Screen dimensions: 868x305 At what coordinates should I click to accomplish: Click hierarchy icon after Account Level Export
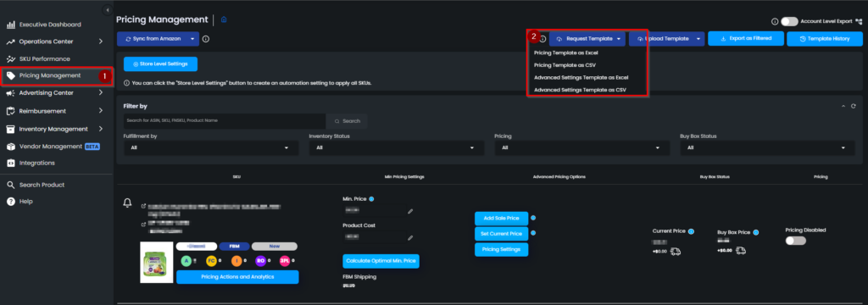pos(859,21)
